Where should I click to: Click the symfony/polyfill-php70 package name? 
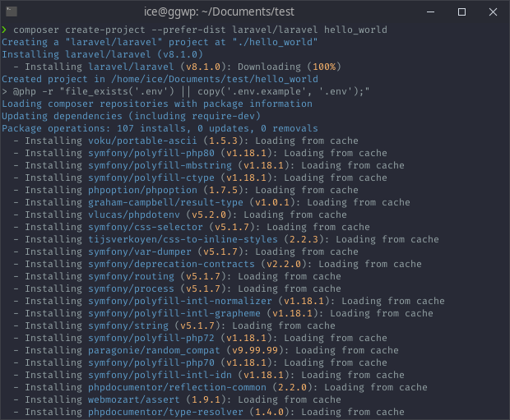click(151, 362)
